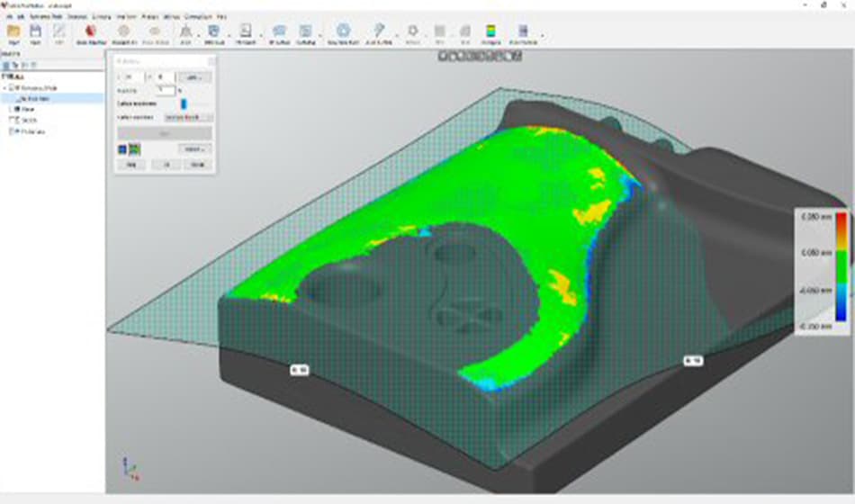The width and height of the screenshot is (855, 504).
Task: Click the grey icon left of the rainbow color-map icon
Action: click(x=465, y=31)
